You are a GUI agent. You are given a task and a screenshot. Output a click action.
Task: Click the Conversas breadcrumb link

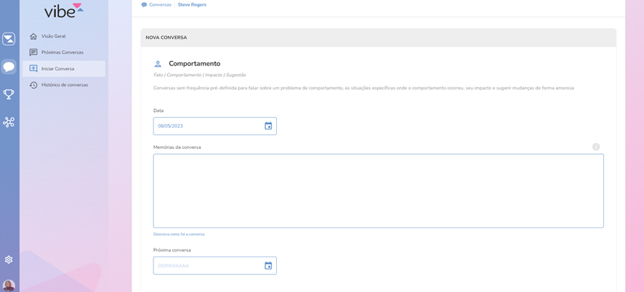click(x=160, y=5)
